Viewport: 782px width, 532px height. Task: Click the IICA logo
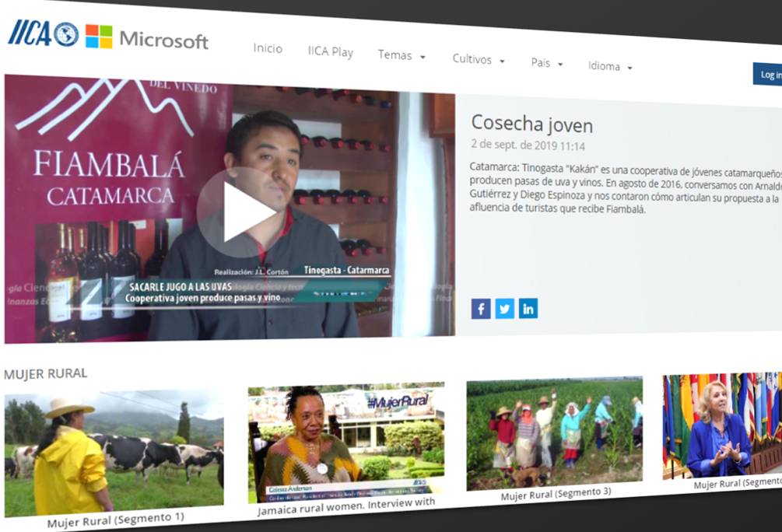(44, 33)
